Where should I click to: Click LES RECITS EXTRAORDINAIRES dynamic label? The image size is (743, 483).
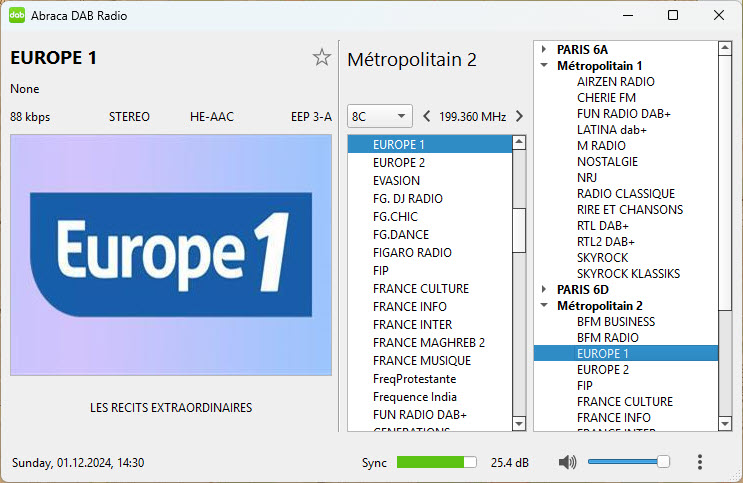[x=171, y=408]
